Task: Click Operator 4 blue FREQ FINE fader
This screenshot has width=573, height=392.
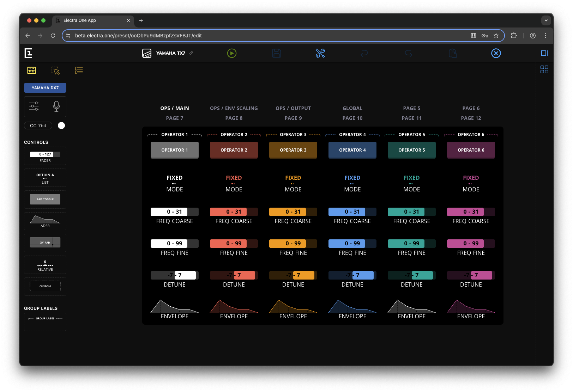Action: (x=352, y=244)
